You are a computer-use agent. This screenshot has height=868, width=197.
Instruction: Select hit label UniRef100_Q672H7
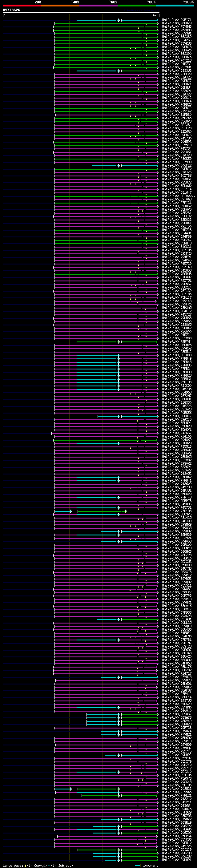coord(176,396)
